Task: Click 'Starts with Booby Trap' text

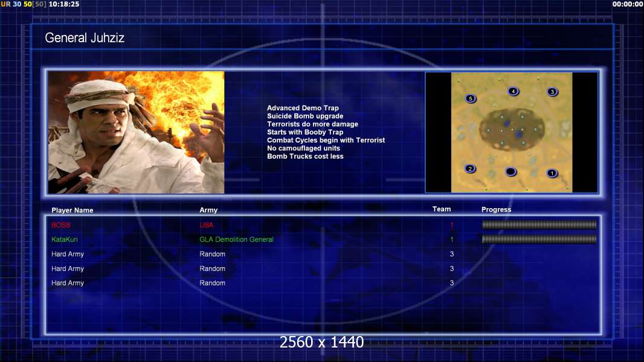Action: (x=305, y=132)
